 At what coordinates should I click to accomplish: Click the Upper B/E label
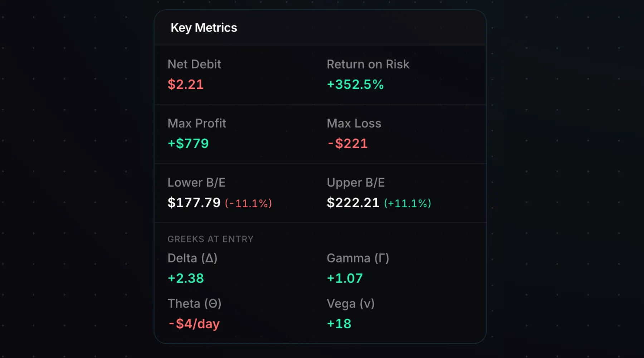[356, 182]
